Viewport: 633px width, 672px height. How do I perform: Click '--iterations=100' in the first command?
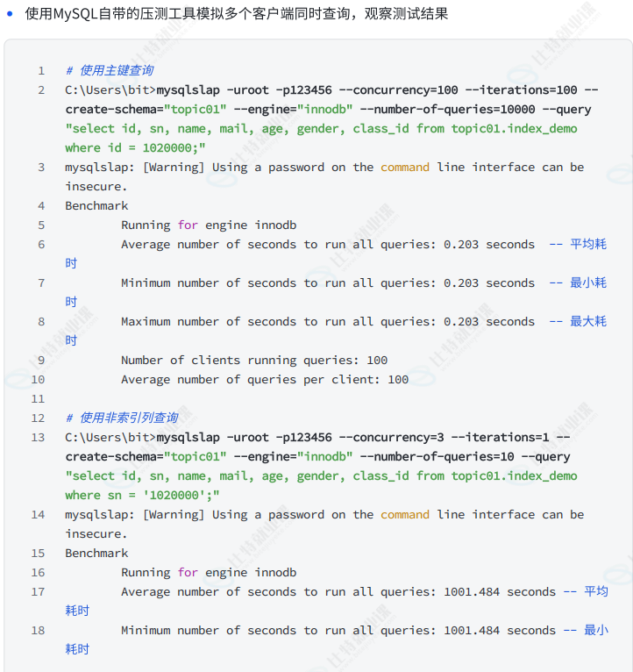(x=522, y=90)
